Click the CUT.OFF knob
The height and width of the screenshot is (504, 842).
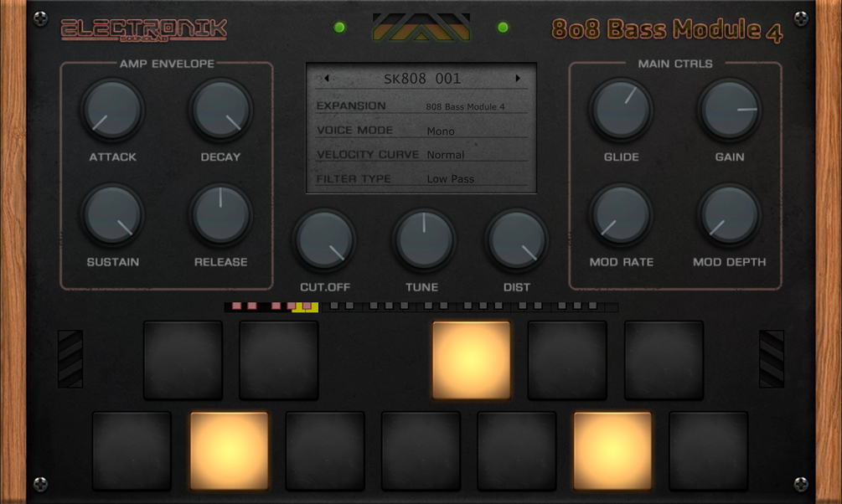point(324,240)
